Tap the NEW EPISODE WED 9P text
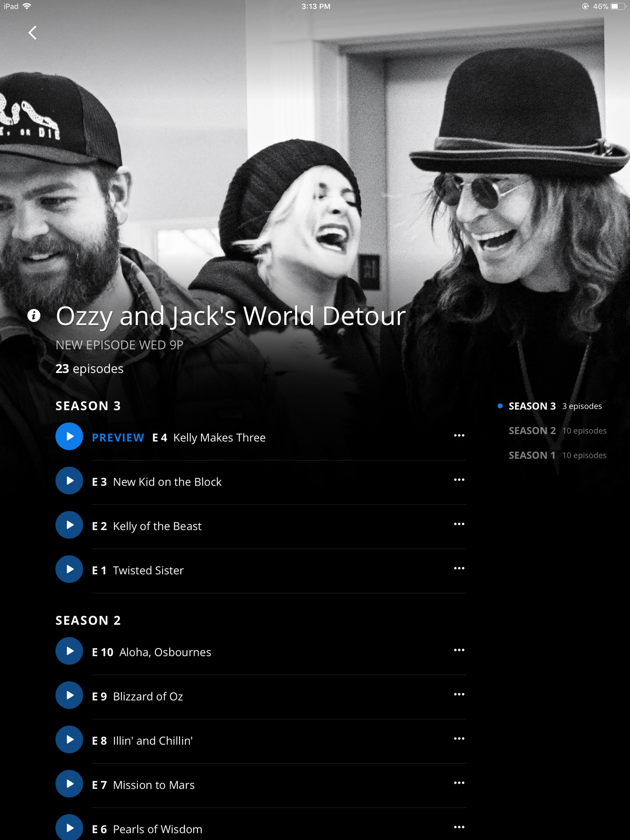The height and width of the screenshot is (840, 630). click(x=119, y=345)
